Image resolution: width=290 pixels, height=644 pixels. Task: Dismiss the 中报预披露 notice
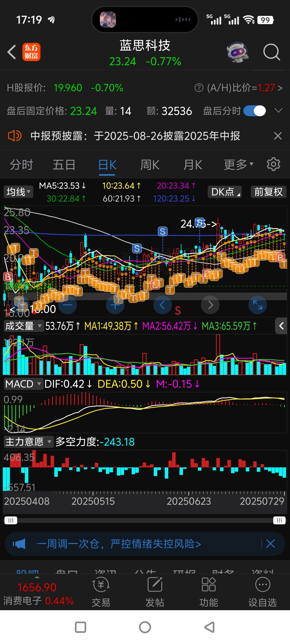point(278,136)
